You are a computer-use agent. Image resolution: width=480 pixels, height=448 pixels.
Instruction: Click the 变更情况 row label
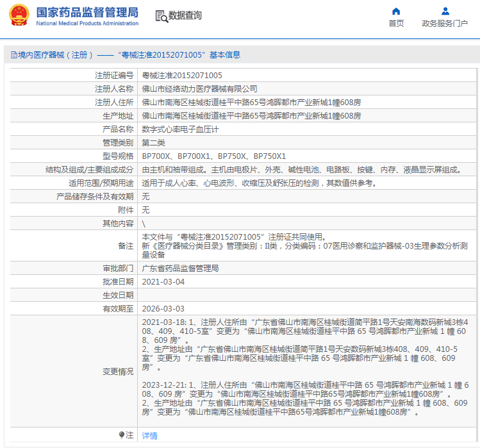coord(118,372)
